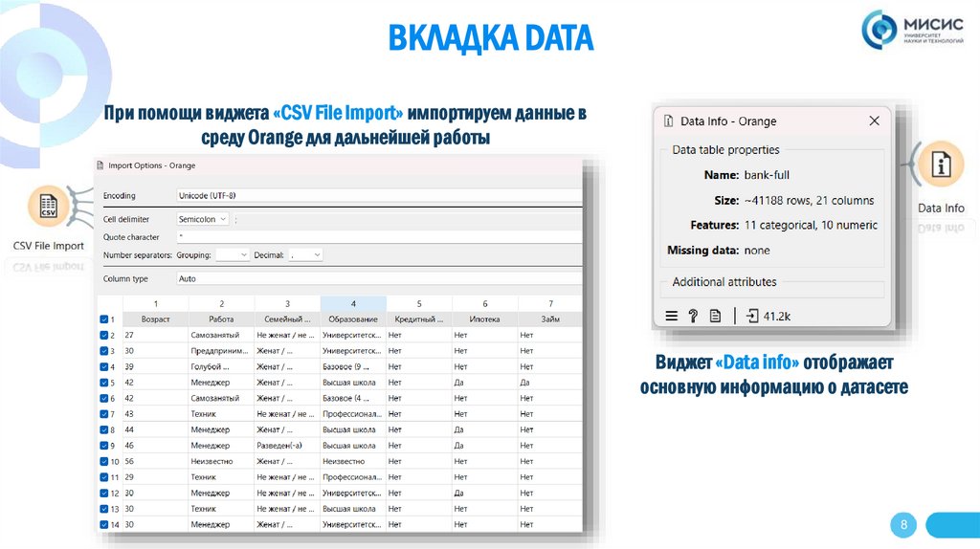Click the Quote character input field
980x549 pixels.
(x=379, y=237)
